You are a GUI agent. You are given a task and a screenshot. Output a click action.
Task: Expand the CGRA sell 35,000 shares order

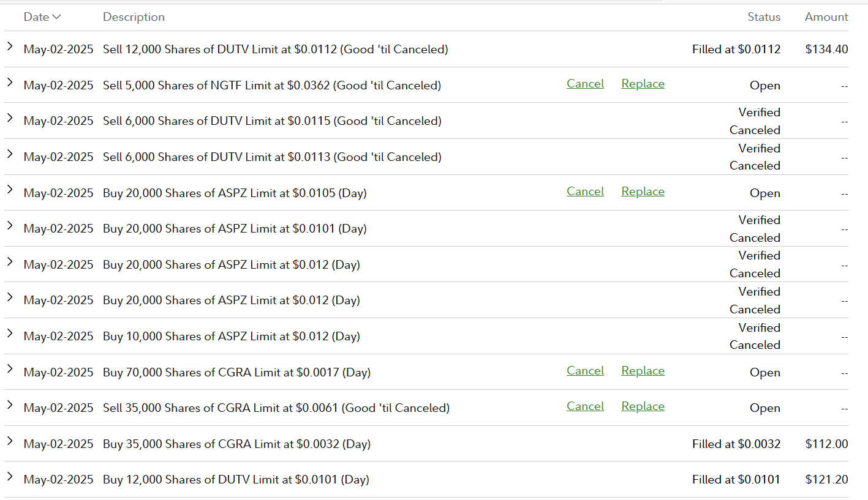(10, 405)
